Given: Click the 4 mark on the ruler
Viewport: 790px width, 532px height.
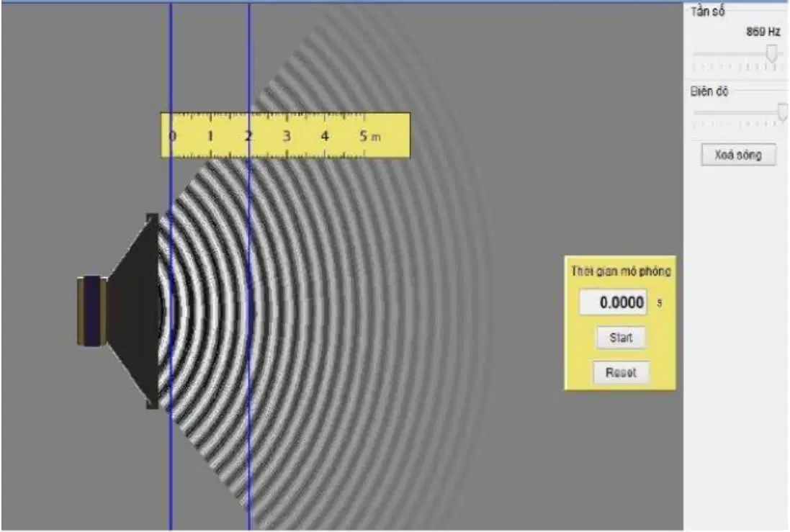Looking at the screenshot, I should coord(325,136).
